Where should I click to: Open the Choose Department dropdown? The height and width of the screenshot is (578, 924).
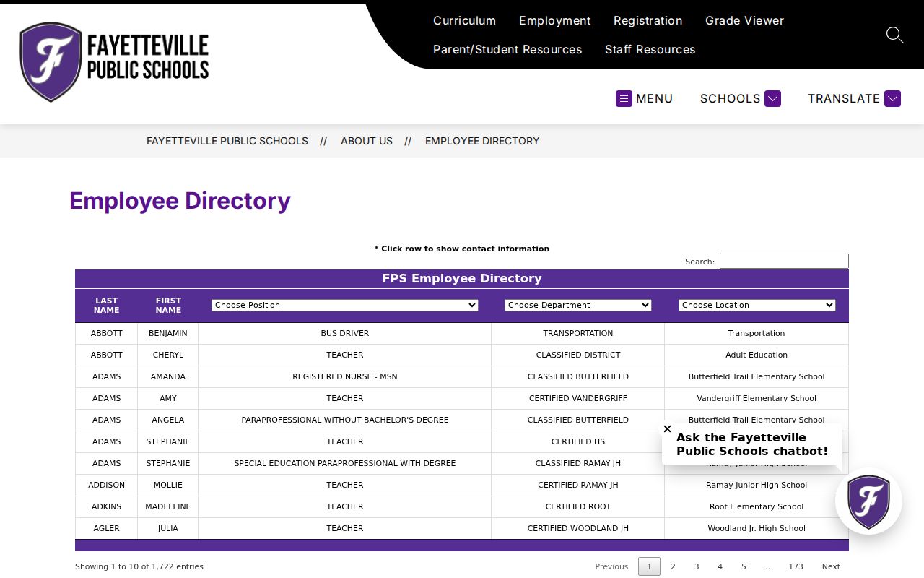click(578, 305)
